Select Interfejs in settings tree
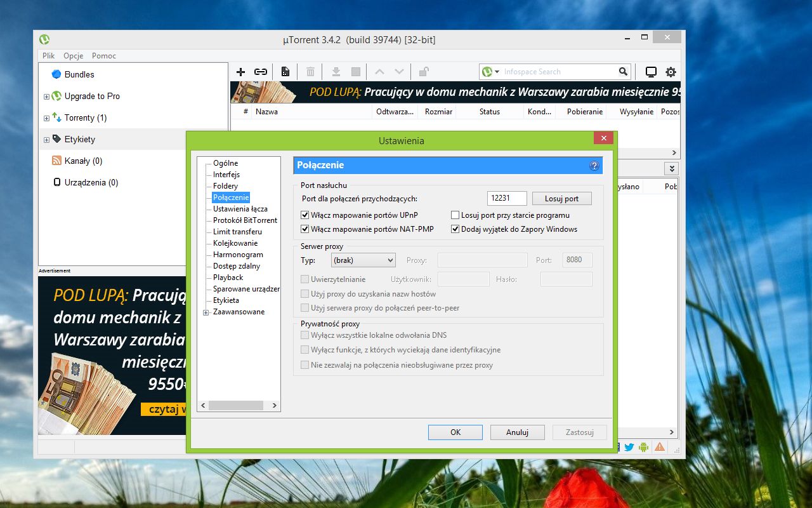The width and height of the screenshot is (812, 508). pyautogui.click(x=226, y=175)
